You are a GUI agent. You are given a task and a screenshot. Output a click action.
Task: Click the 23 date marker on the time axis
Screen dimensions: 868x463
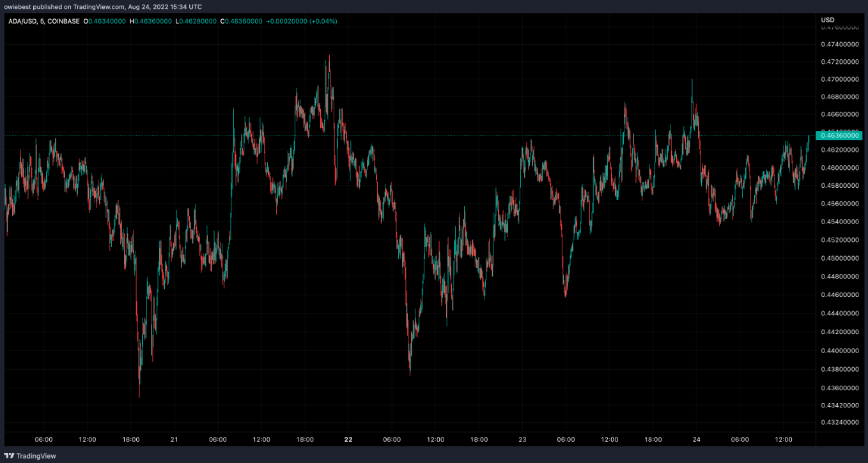pyautogui.click(x=522, y=440)
